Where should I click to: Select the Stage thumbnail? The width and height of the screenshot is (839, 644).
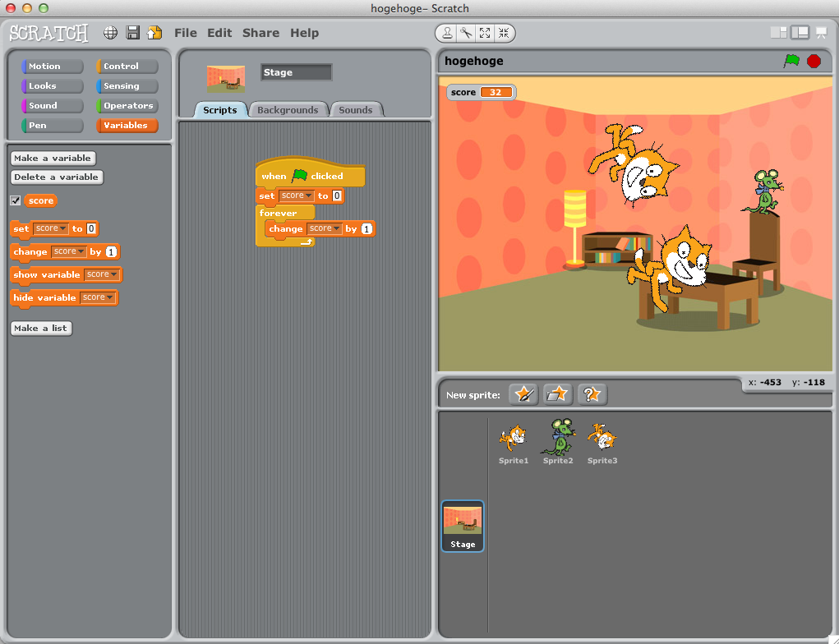[463, 526]
